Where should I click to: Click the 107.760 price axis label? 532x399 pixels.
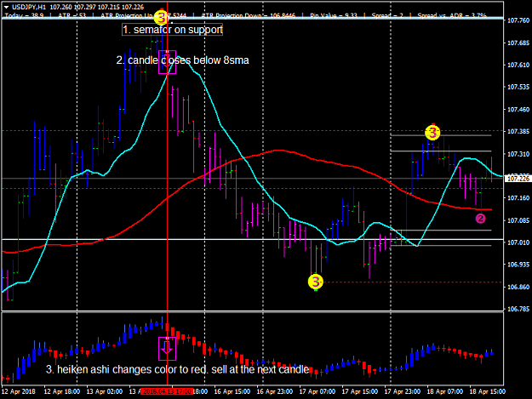[518, 20]
